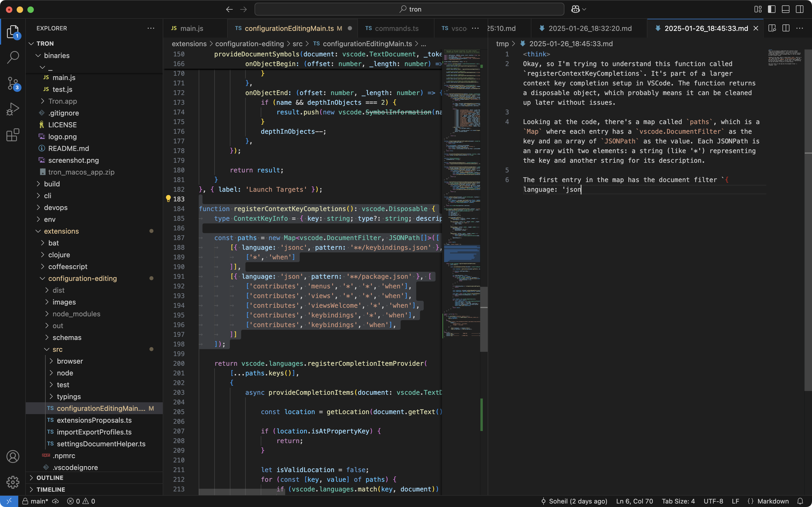This screenshot has width=812, height=507.
Task: Expand the devops folder
Action: 56,208
